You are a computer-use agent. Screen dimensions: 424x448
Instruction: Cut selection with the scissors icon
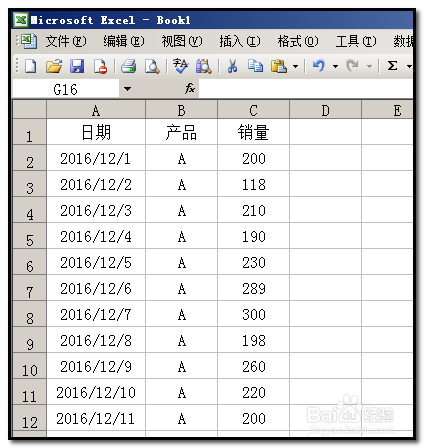[x=232, y=66]
